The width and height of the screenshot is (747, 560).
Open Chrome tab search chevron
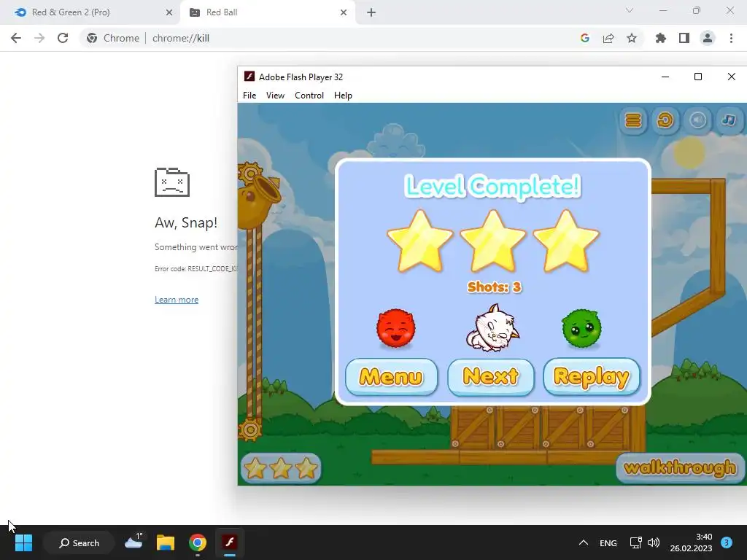point(630,10)
